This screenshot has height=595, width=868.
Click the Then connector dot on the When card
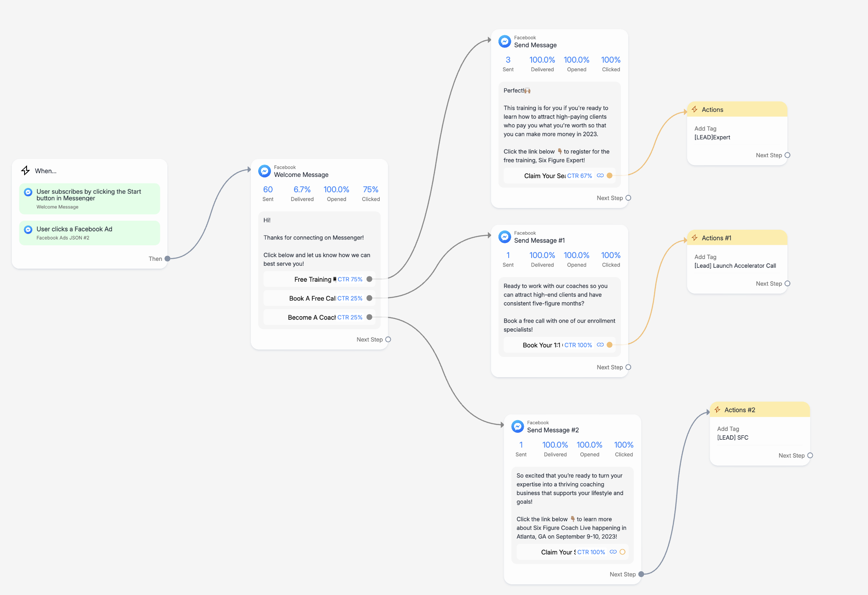pyautogui.click(x=167, y=259)
